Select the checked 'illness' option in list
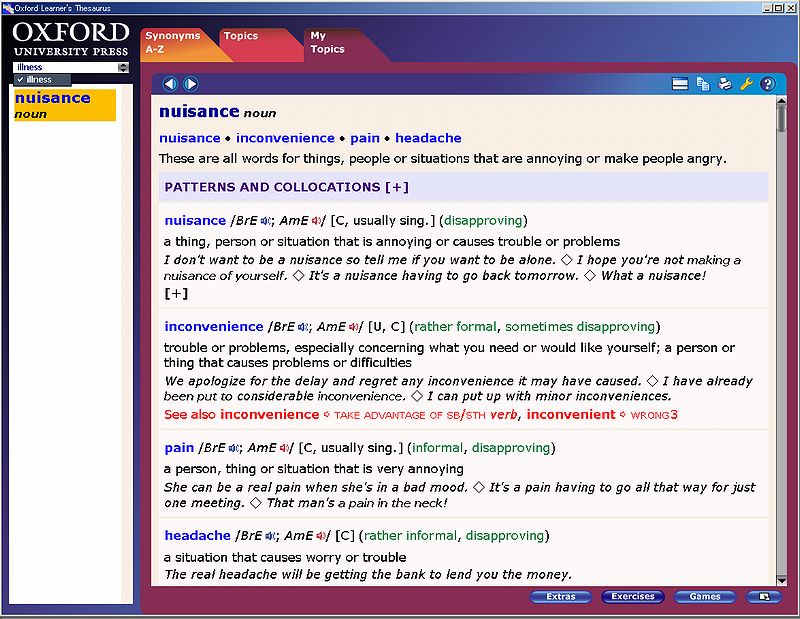The height and width of the screenshot is (619, 800). pos(40,80)
